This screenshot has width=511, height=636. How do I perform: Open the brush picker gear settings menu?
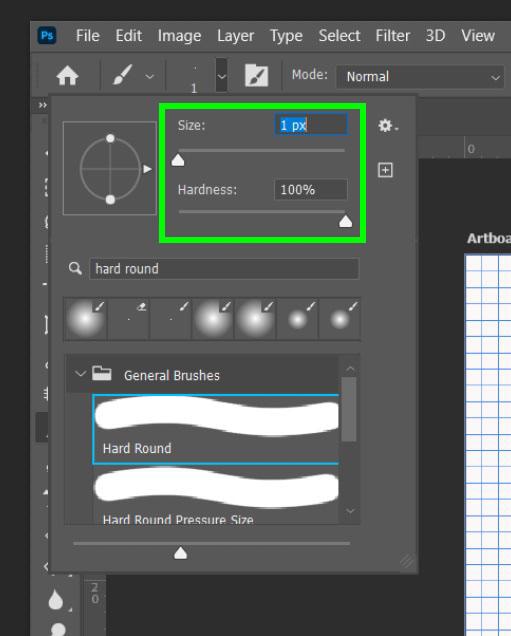click(388, 126)
